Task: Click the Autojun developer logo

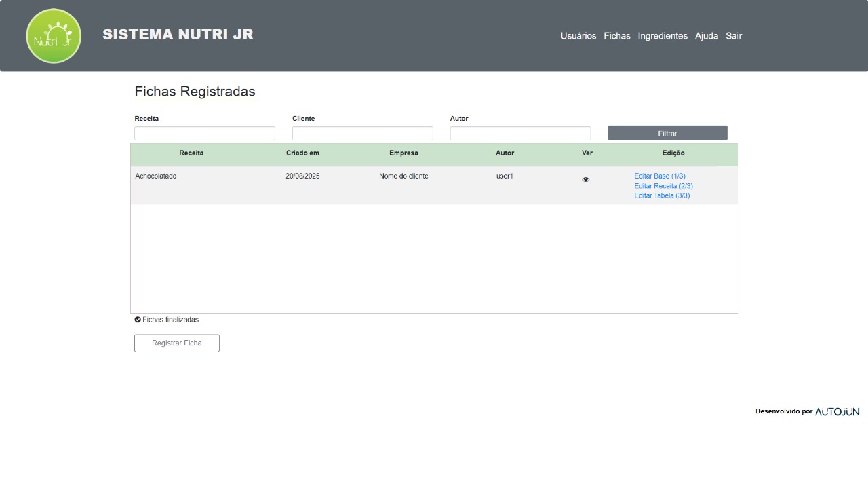Action: 837,411
